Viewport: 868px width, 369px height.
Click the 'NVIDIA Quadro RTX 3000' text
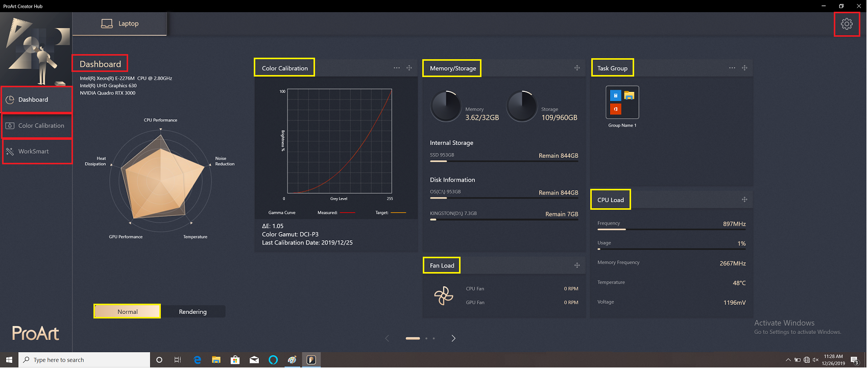click(108, 93)
